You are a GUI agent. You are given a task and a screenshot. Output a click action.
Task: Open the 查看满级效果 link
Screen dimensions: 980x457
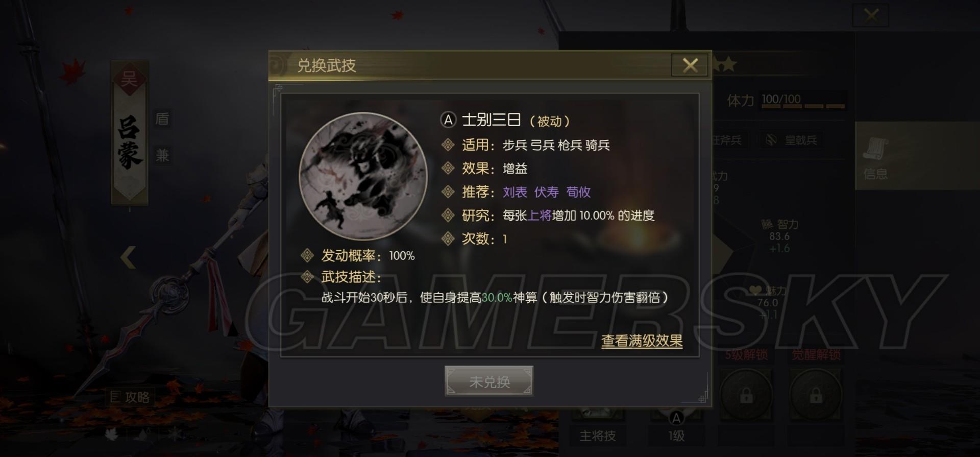click(642, 341)
